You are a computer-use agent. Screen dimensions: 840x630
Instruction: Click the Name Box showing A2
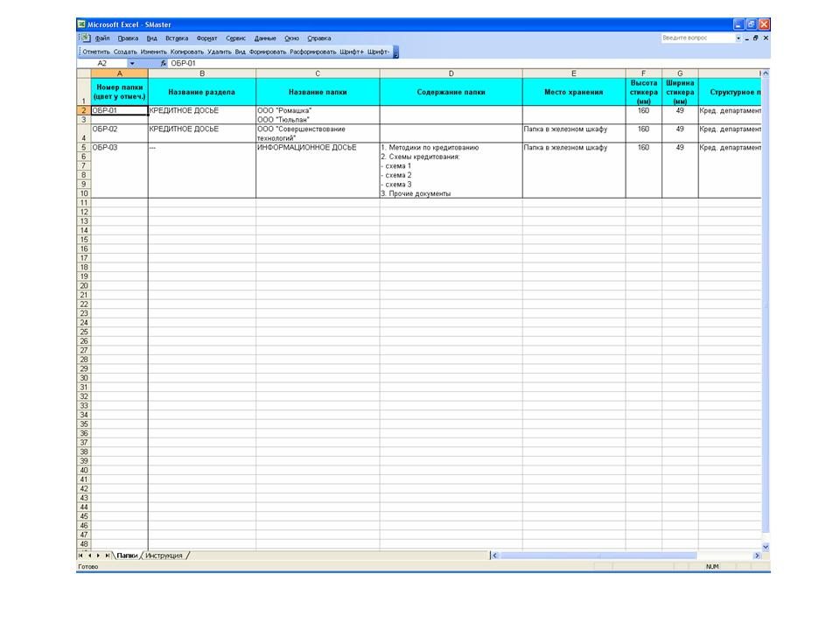[101, 63]
